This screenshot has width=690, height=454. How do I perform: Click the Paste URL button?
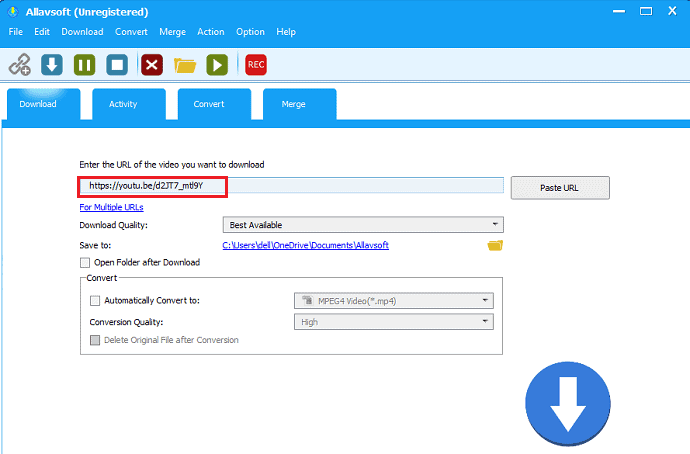click(x=560, y=188)
